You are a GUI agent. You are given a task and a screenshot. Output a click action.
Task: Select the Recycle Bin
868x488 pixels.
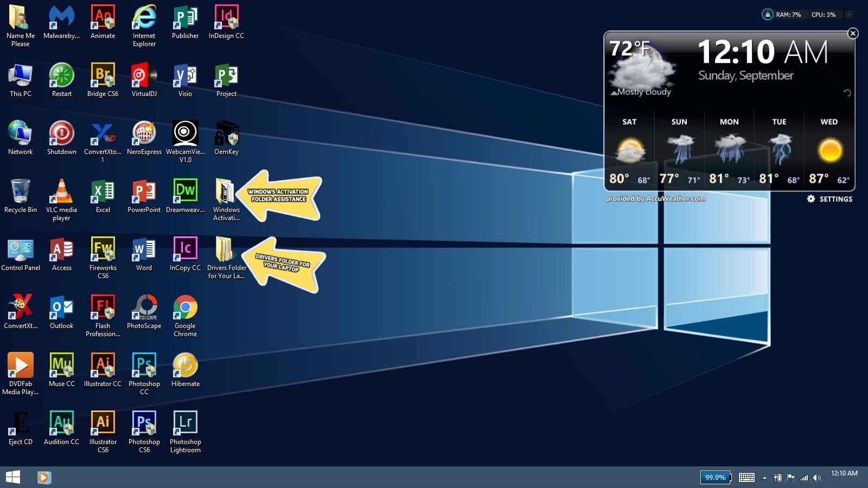point(20,196)
